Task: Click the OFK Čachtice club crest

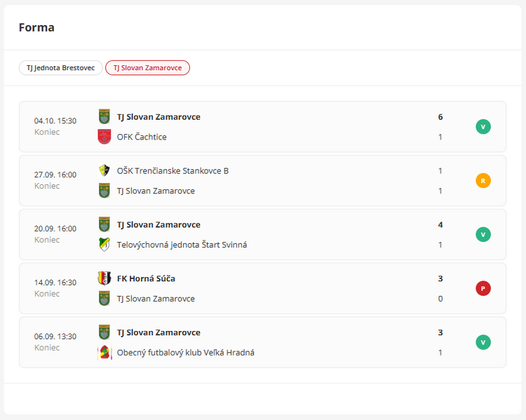Action: tap(104, 137)
